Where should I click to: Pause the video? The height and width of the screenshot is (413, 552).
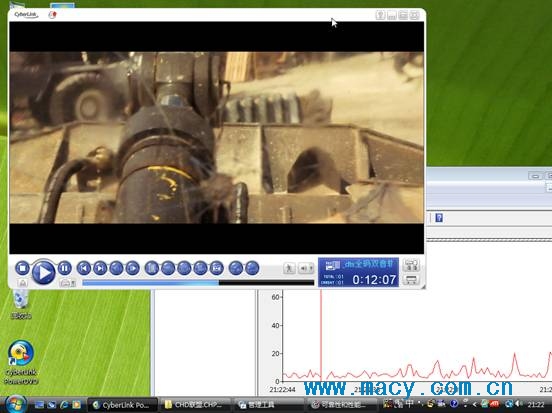coord(64,268)
